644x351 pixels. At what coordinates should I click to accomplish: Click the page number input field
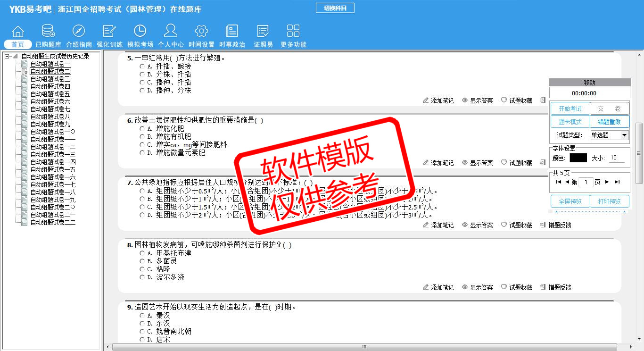[586, 182]
